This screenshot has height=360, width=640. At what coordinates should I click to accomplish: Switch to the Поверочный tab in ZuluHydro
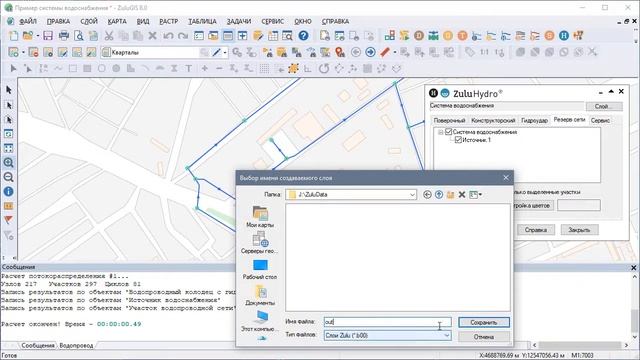(449, 120)
